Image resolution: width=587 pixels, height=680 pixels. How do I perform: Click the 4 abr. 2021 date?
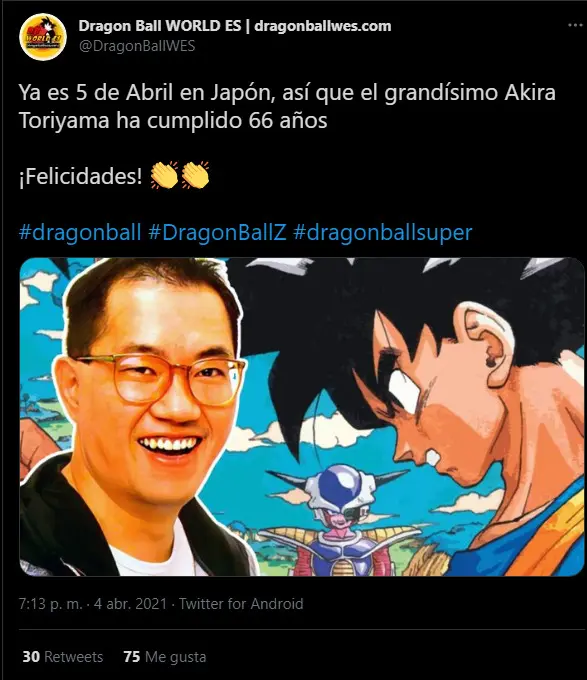point(130,604)
